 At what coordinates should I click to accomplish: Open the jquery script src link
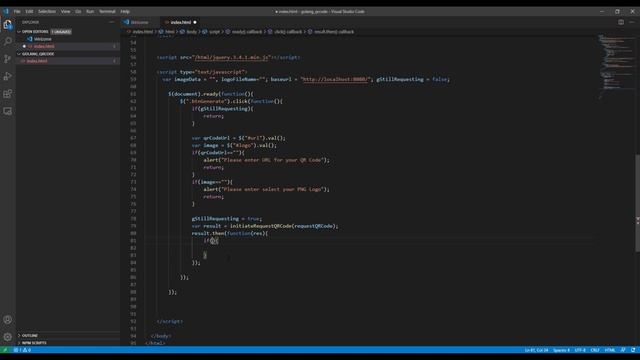coord(231,58)
